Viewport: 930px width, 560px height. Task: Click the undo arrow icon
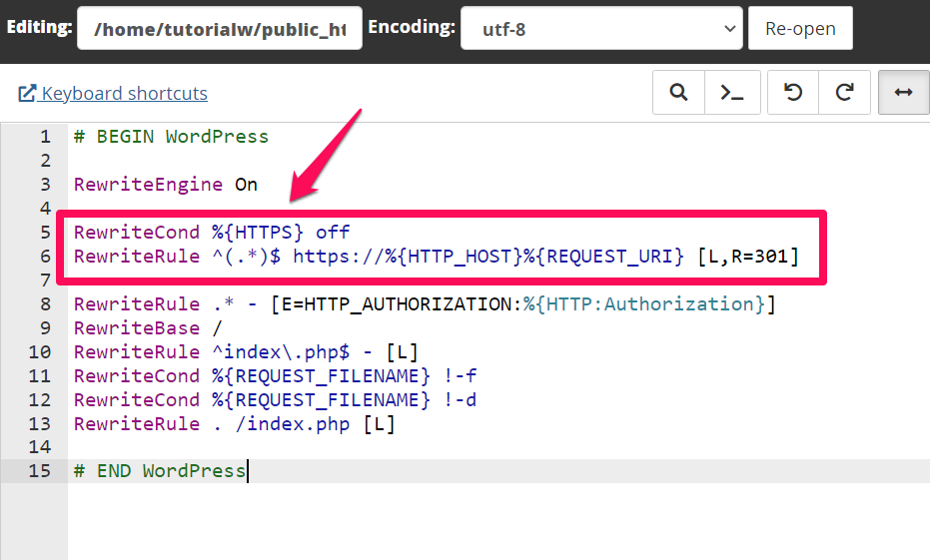(793, 93)
